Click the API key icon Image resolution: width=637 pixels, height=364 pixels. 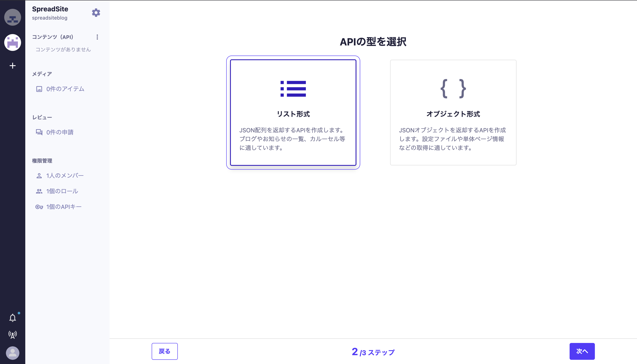39,207
